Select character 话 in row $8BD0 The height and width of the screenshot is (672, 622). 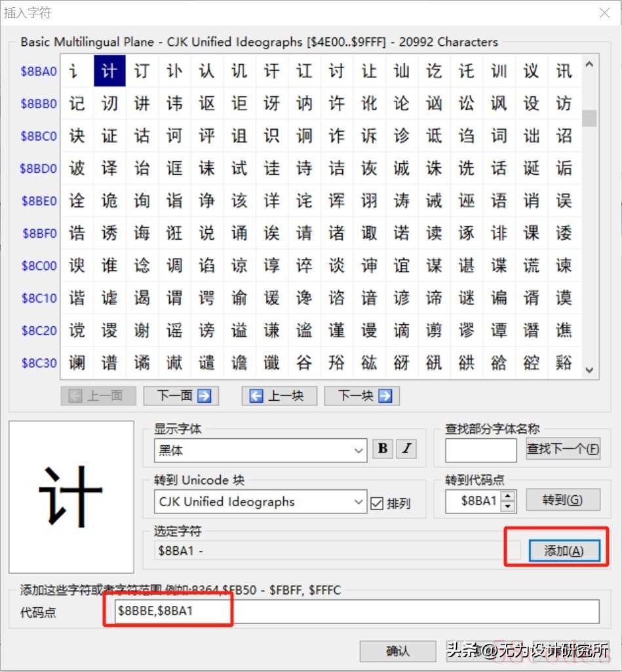click(x=499, y=168)
